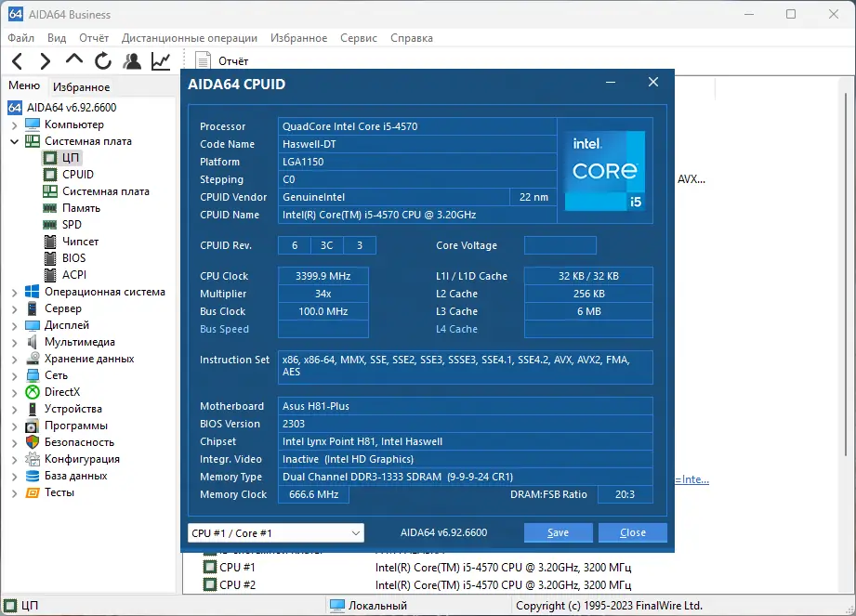Go up one level with the up arrow icon
This screenshot has height=616, width=856.
coord(74,59)
